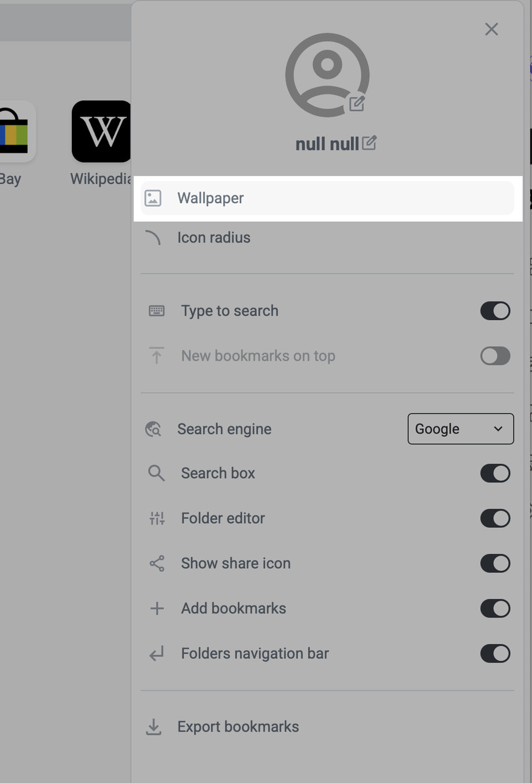The height and width of the screenshot is (783, 532).
Task: Click the Export bookmarks download icon
Action: pos(154,727)
